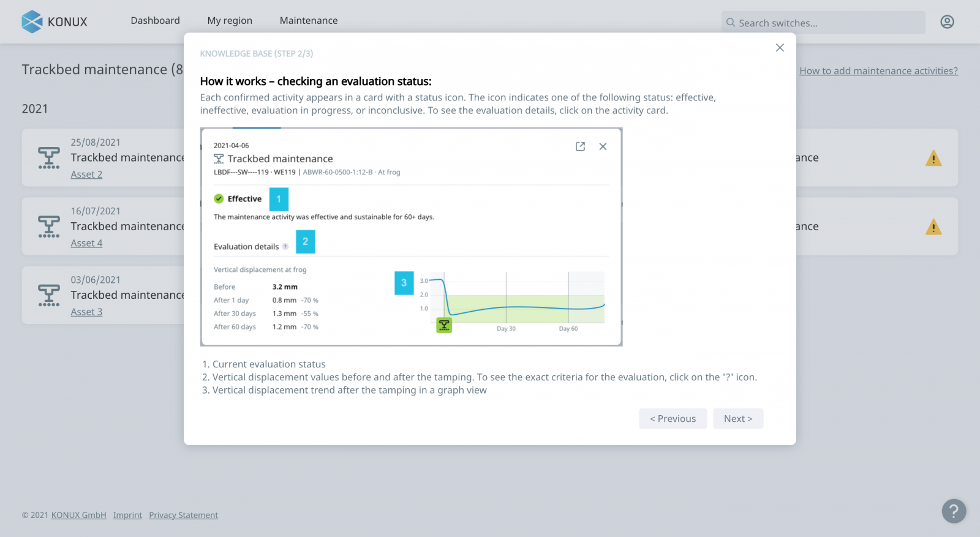Open the Privacy Statement footer link
The height and width of the screenshot is (537, 980).
[183, 516]
